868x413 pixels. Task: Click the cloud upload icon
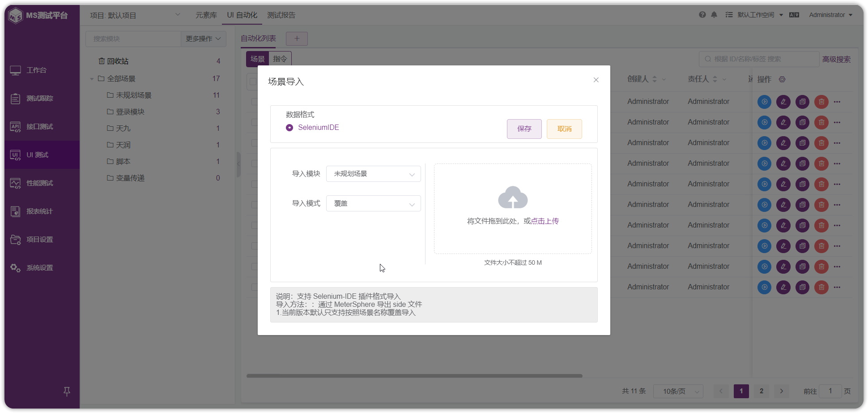point(513,198)
